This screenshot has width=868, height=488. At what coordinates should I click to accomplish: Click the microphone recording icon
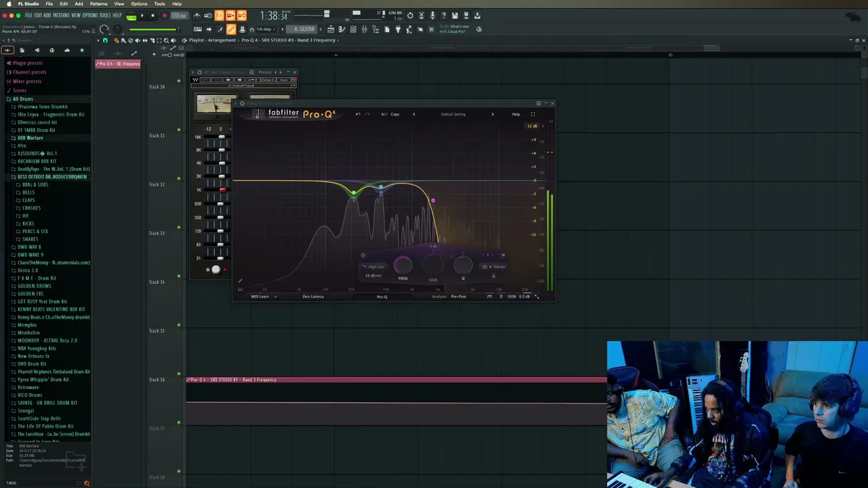432,16
